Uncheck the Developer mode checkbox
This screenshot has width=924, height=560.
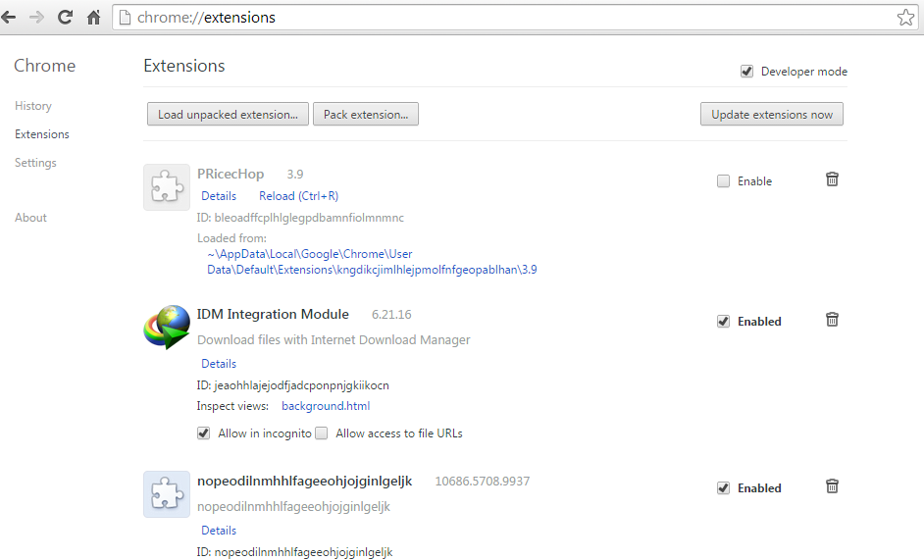click(x=746, y=72)
